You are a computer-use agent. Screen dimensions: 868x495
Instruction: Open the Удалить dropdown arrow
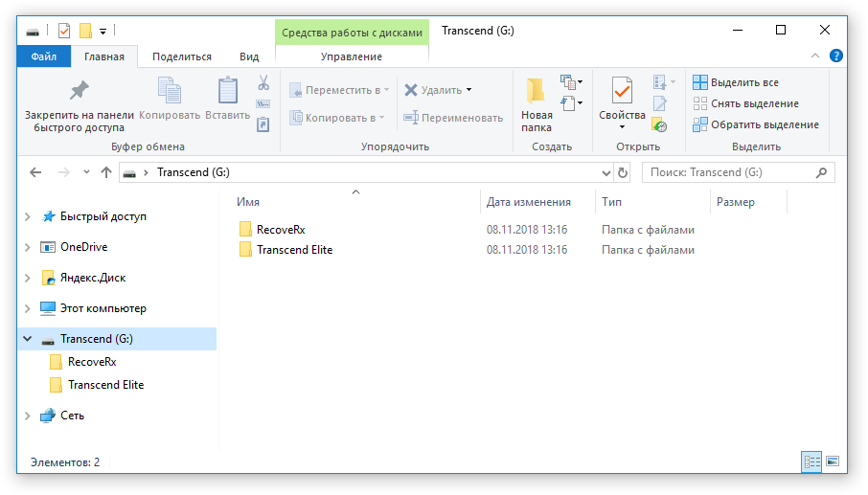tap(468, 90)
